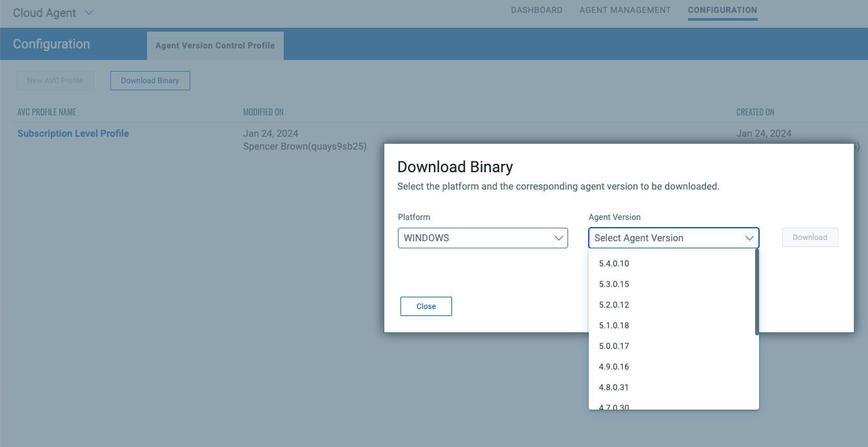Open the Cloud Agent module switcher chevron
The width and height of the screenshot is (868, 447).
(x=89, y=13)
